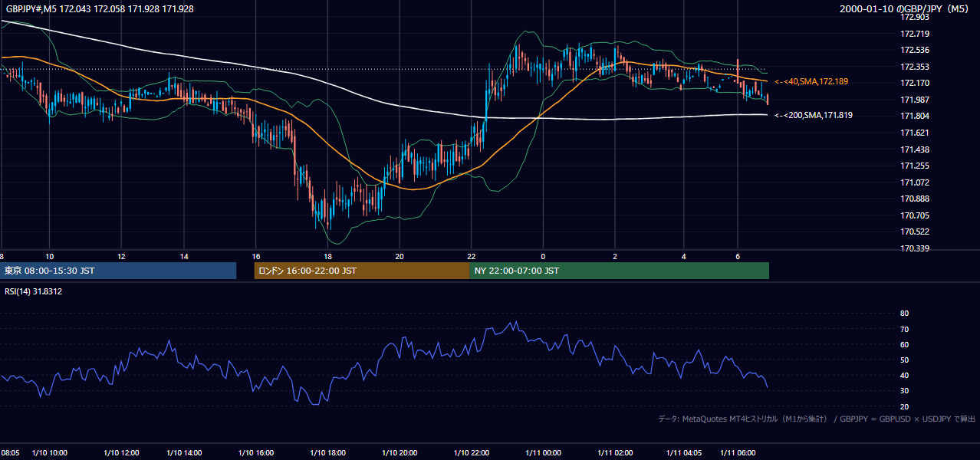Select the 200,SMA,171.819 white label
The height and width of the screenshot is (460, 980).
pos(814,115)
